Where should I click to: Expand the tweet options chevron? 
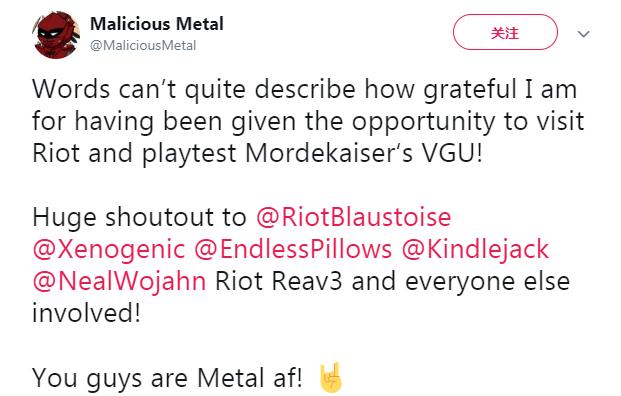click(x=583, y=34)
